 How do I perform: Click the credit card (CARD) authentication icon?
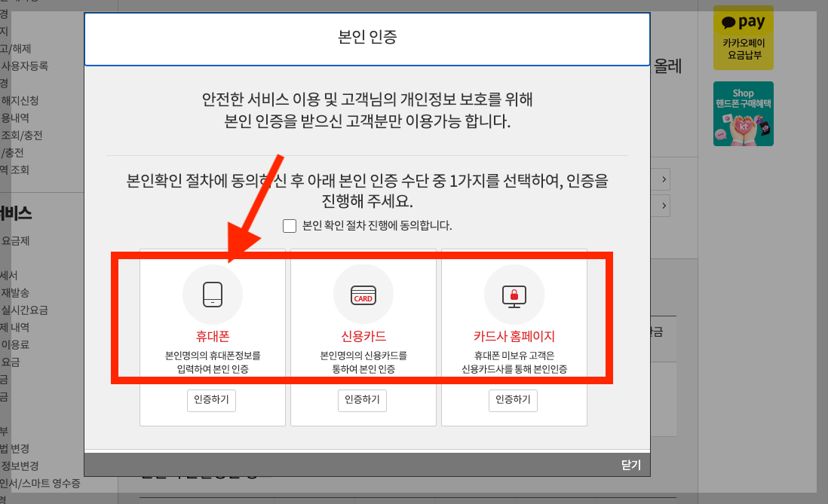pos(363,295)
